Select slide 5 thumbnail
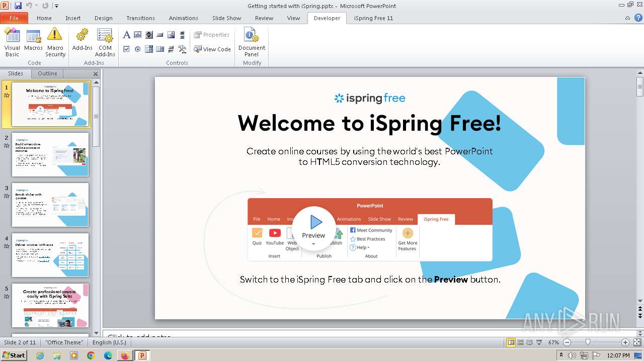The width and height of the screenshot is (644, 362). pyautogui.click(x=50, y=306)
